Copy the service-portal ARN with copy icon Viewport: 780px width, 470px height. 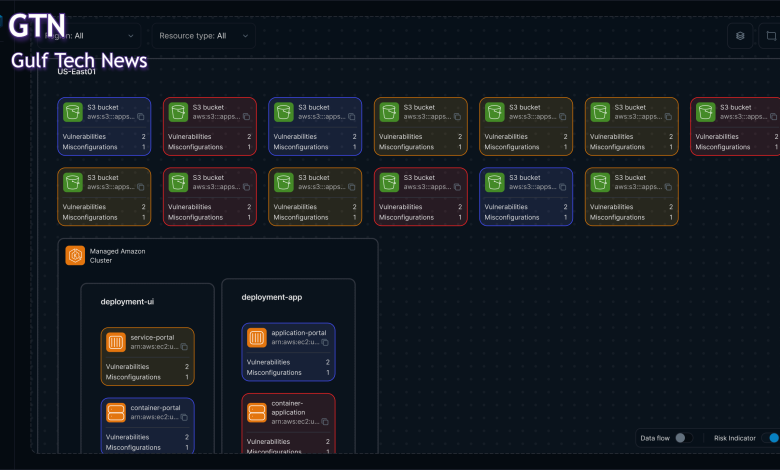pos(185,347)
